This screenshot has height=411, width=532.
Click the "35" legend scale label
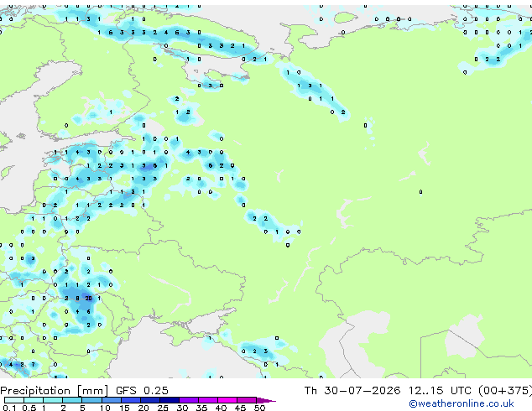pos(201,408)
